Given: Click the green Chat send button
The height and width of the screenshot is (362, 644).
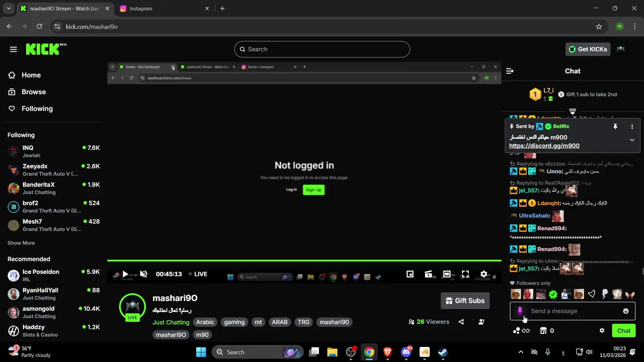Looking at the screenshot, I should coord(624,331).
